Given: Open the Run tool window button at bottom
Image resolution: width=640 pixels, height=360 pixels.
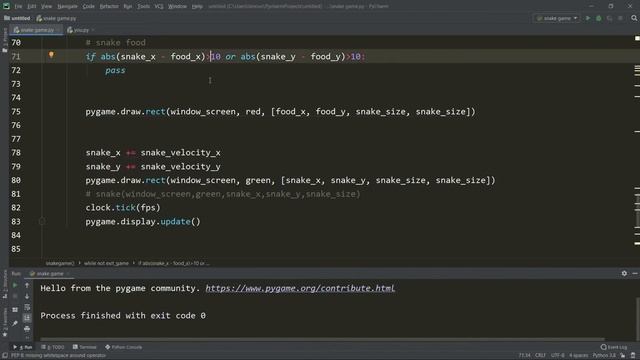Looking at the screenshot, I should click(23, 347).
